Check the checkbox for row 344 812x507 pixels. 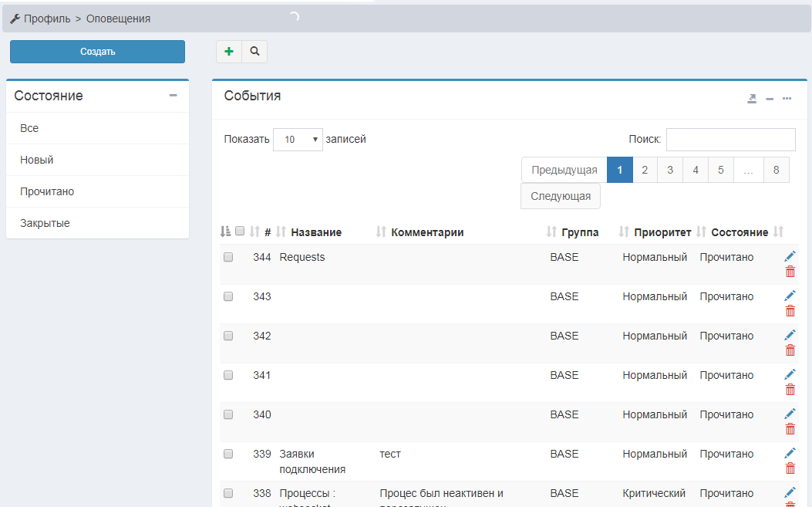pyautogui.click(x=228, y=258)
